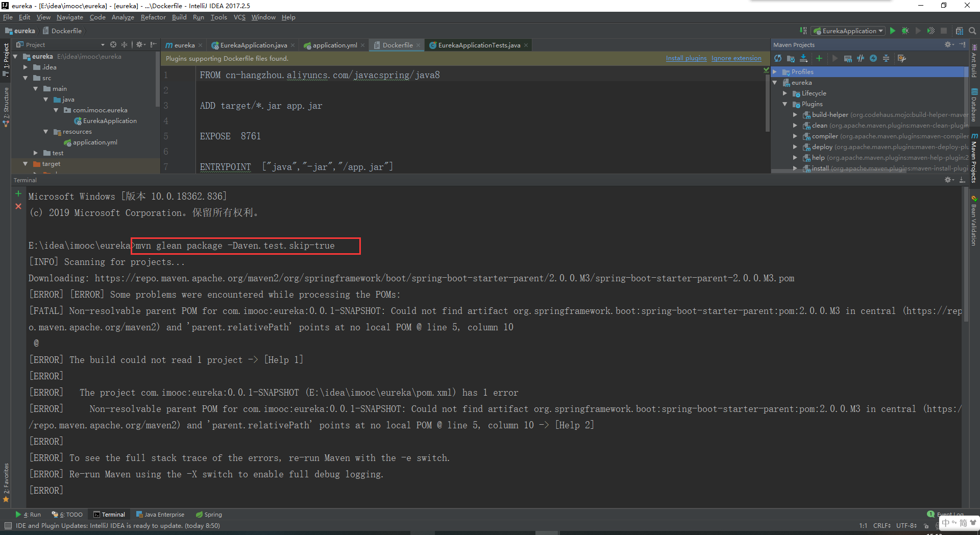This screenshot has height=535, width=980.
Task: Expand the compiler plugin node
Action: point(795,136)
